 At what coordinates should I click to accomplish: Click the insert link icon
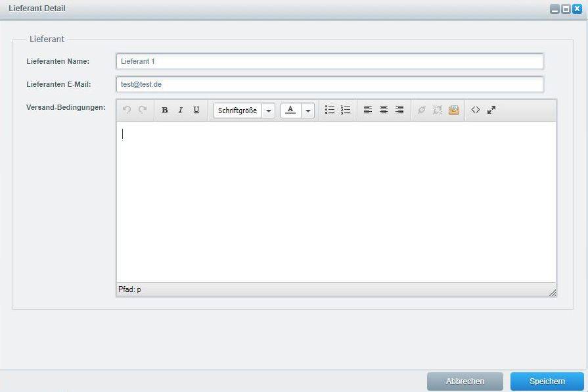click(x=422, y=110)
